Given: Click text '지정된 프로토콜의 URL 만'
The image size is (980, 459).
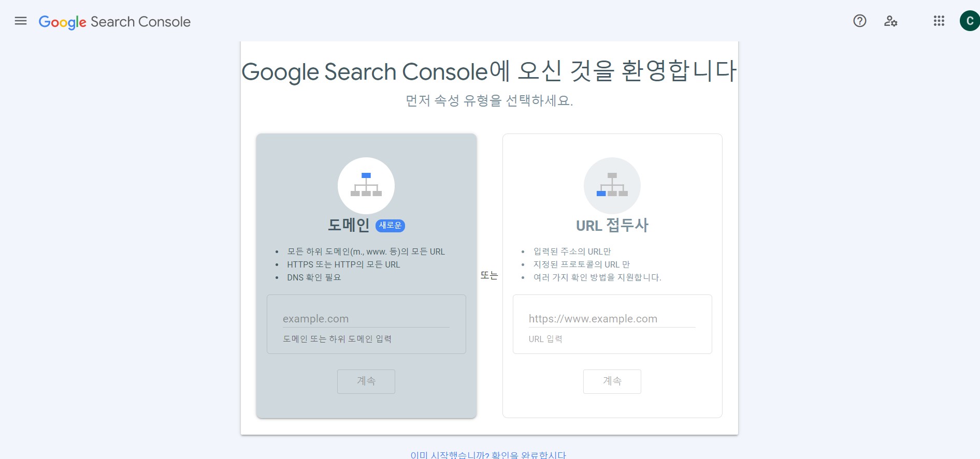Looking at the screenshot, I should click(x=582, y=264).
